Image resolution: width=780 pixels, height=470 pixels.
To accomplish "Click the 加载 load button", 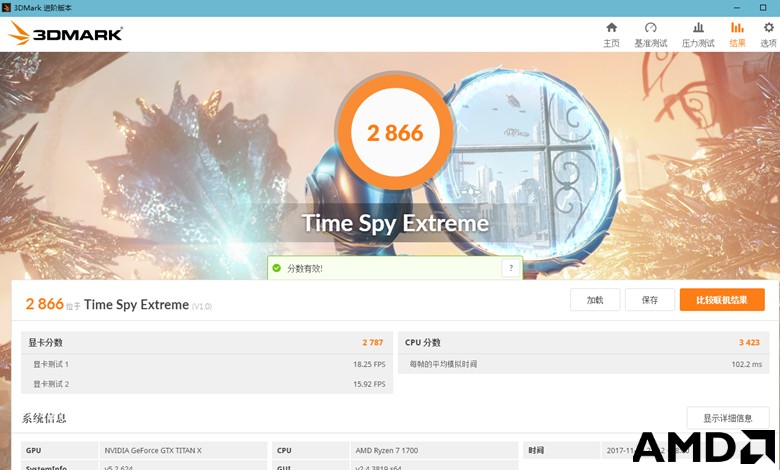I will (595, 299).
